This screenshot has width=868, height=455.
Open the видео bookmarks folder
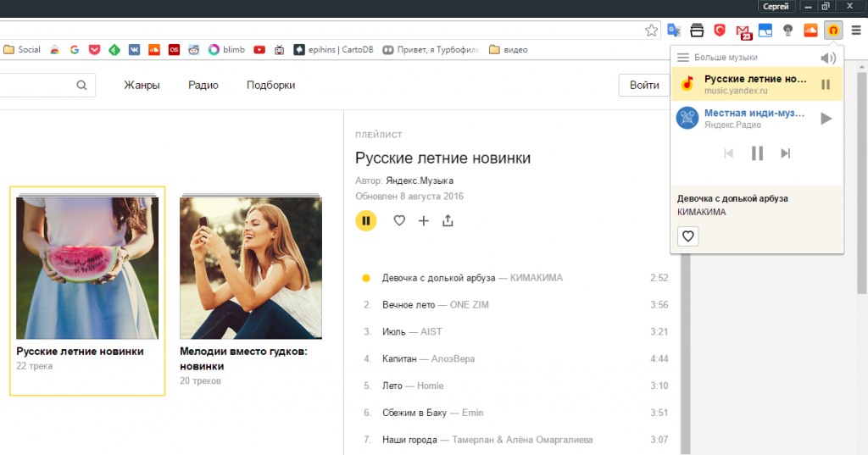point(509,49)
